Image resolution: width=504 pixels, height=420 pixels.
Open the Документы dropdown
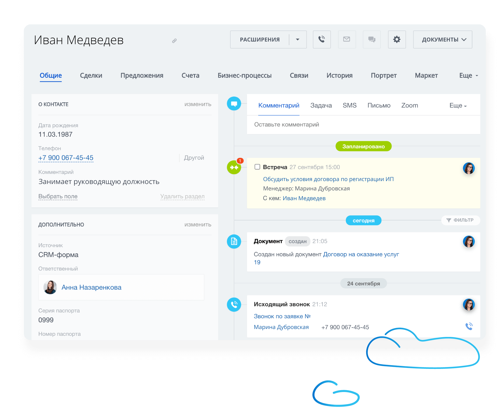(442, 39)
